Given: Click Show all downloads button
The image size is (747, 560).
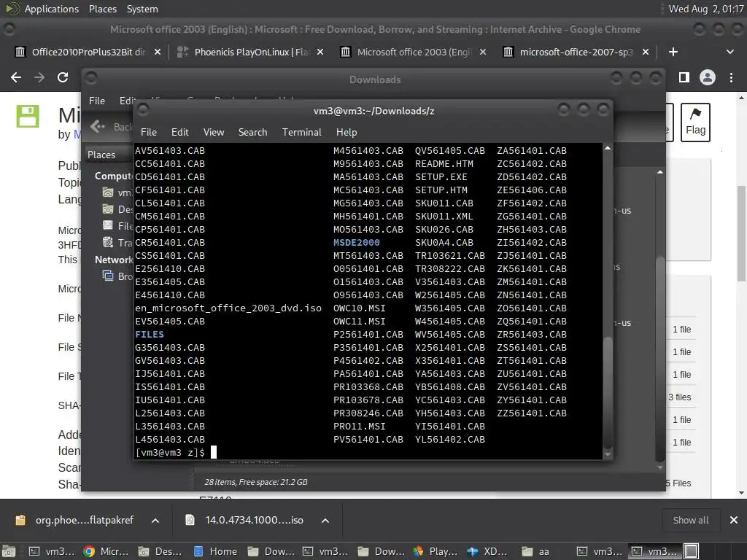Looking at the screenshot, I should 690,520.
